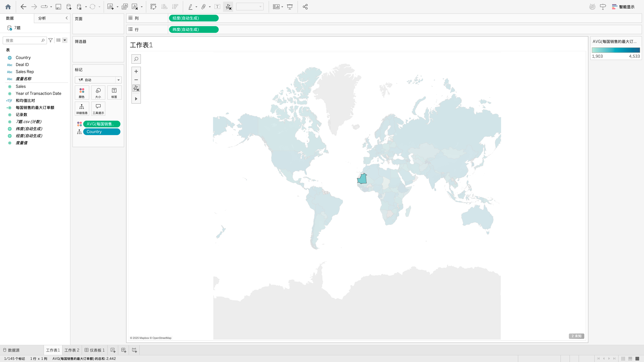Image resolution: width=644 pixels, height=362 pixels.
Task: Filter fields in data pane funnel icon
Action: (x=50, y=40)
